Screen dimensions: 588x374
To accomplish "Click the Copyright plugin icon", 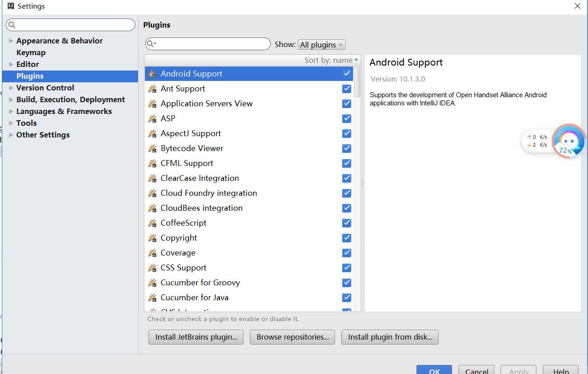I will click(152, 238).
